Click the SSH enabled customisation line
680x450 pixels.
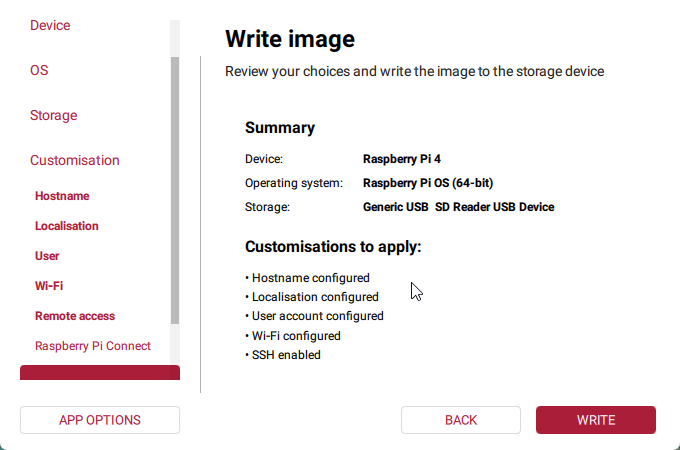(286, 355)
